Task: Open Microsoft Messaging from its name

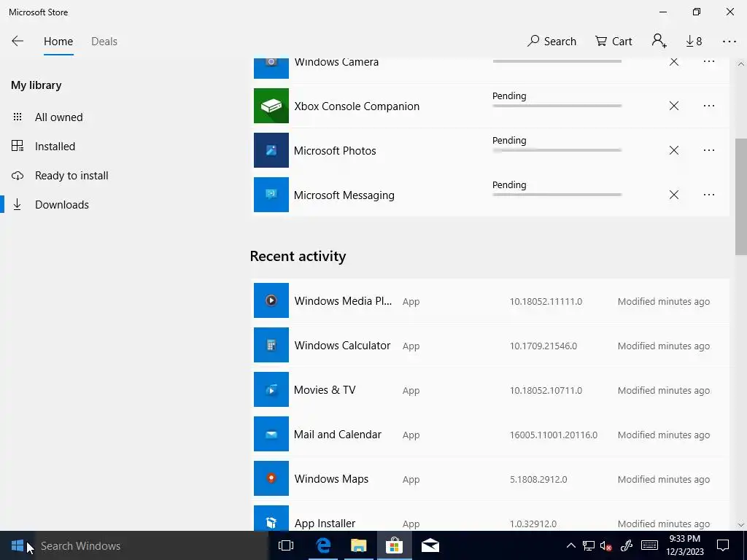Action: (344, 195)
